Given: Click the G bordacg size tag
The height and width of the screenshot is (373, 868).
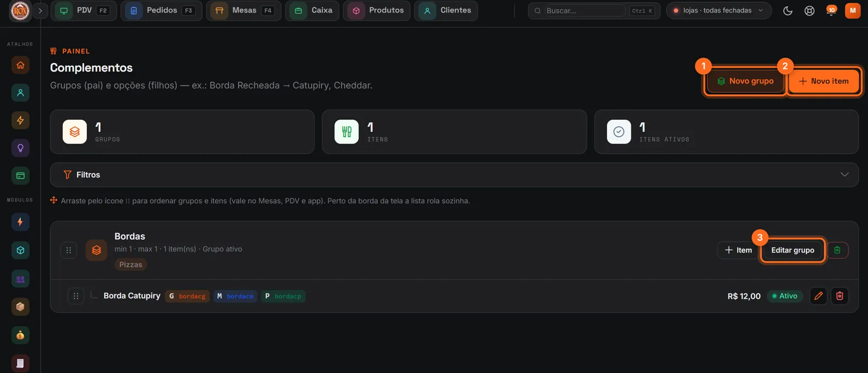Looking at the screenshot, I should click(187, 296).
